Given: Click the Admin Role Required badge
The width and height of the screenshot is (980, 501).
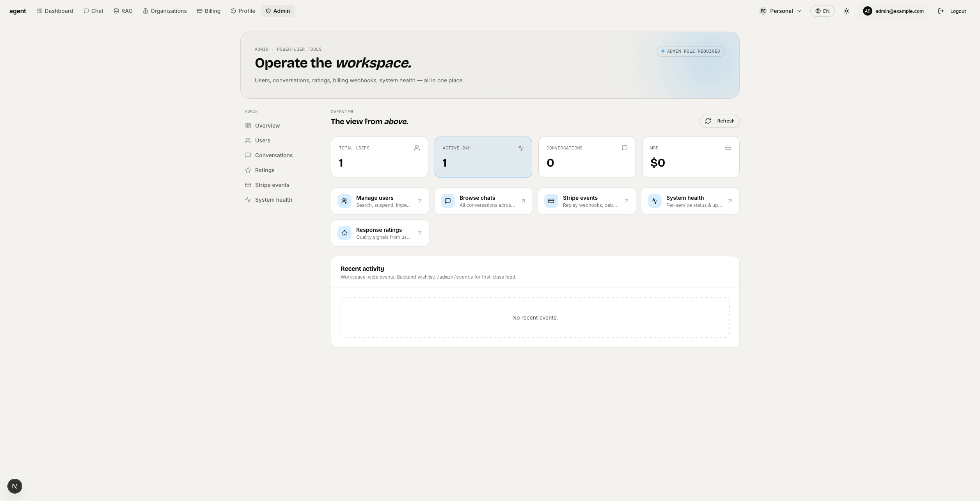Looking at the screenshot, I should [x=691, y=51].
